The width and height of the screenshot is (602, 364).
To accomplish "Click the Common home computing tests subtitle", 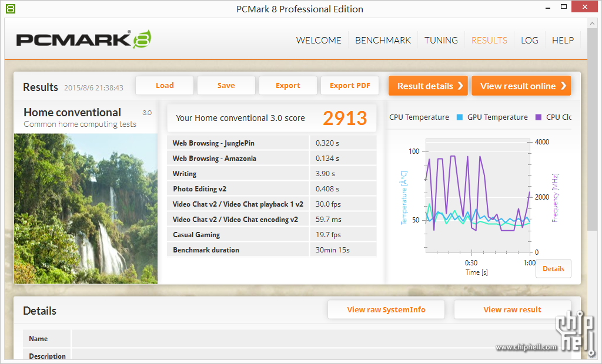I will pyautogui.click(x=80, y=124).
